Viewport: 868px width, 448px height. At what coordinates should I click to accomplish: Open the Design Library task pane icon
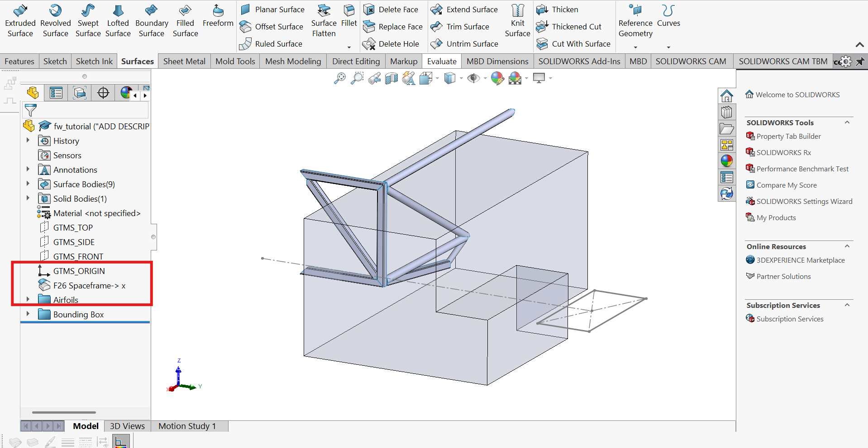tap(726, 112)
